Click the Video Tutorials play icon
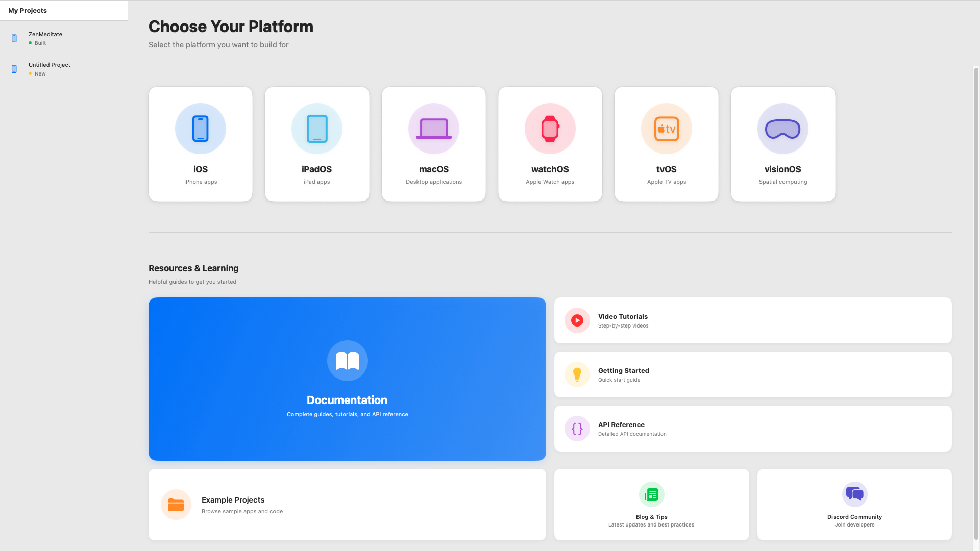The width and height of the screenshot is (980, 551). (577, 320)
